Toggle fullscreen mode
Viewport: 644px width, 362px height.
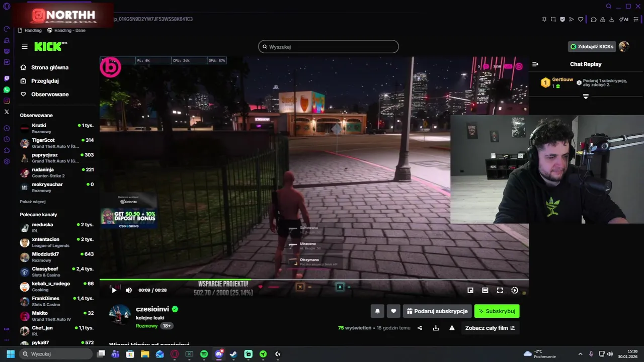pyautogui.click(x=500, y=290)
